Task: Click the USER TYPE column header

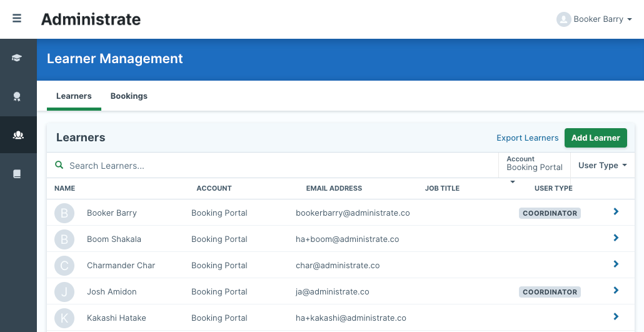Action: point(553,188)
